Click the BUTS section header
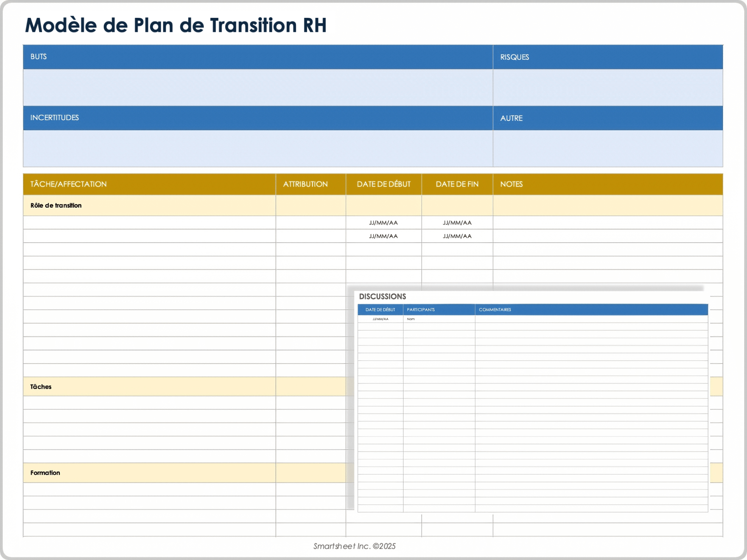The height and width of the screenshot is (560, 747). [39, 57]
